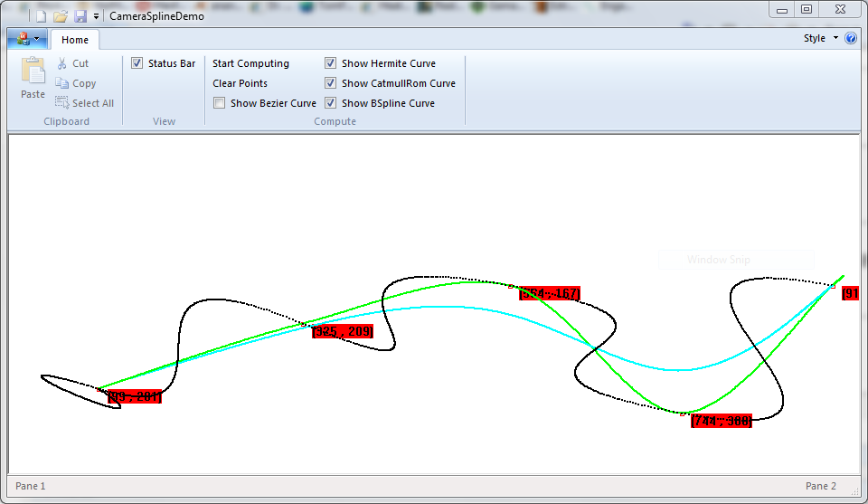Image resolution: width=868 pixels, height=504 pixels.
Task: Enable the Show Bezier Curve checkbox
Action: click(220, 103)
